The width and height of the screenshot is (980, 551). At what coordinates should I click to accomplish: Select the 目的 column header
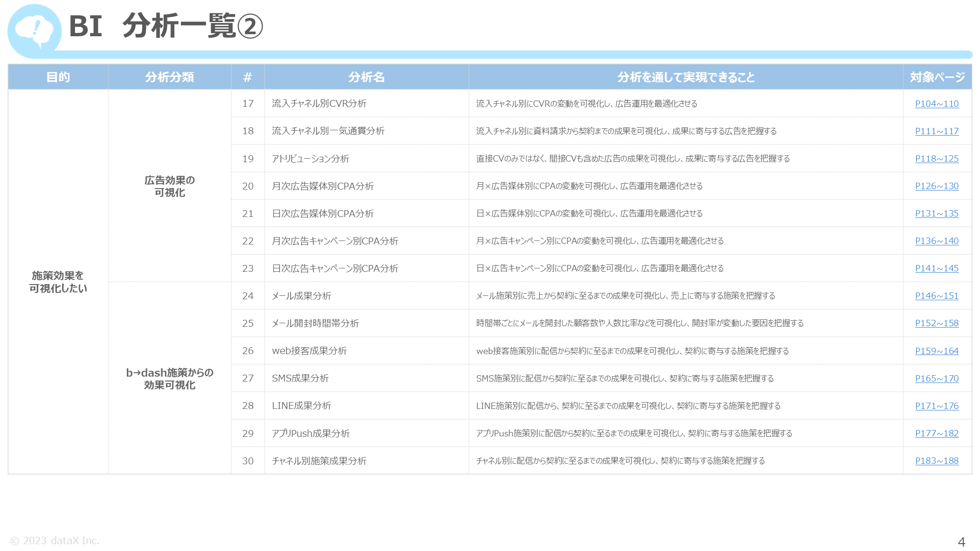58,77
